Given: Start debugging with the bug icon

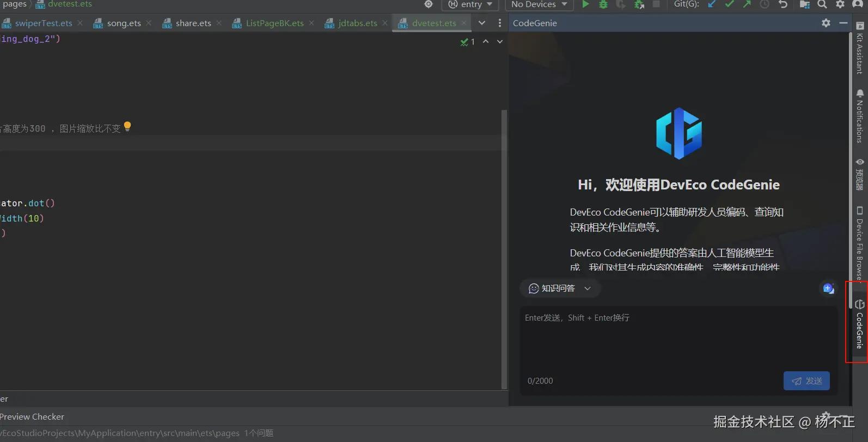Looking at the screenshot, I should pyautogui.click(x=603, y=4).
